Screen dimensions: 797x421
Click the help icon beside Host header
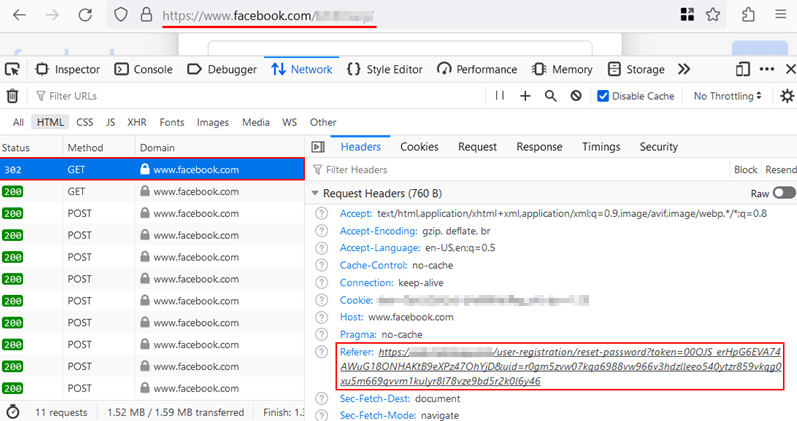click(321, 317)
